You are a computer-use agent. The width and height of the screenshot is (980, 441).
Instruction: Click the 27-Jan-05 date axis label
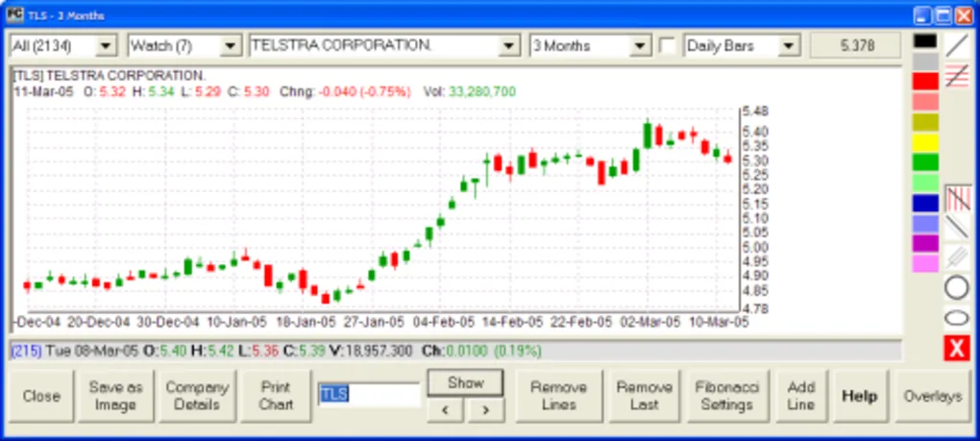(x=374, y=322)
